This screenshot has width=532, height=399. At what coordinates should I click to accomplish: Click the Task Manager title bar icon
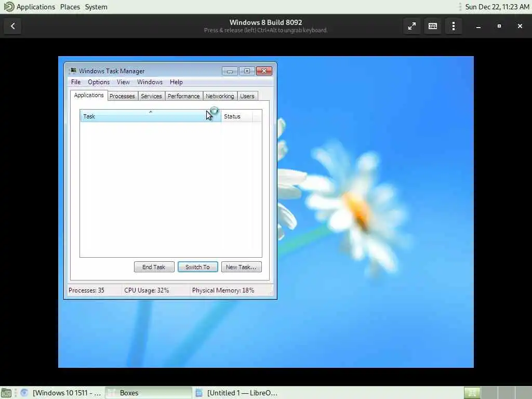coord(73,71)
